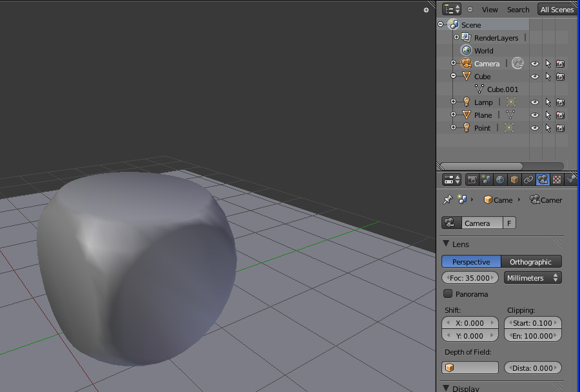Open the Outliner Search menu
The image size is (580, 392).
click(x=518, y=10)
